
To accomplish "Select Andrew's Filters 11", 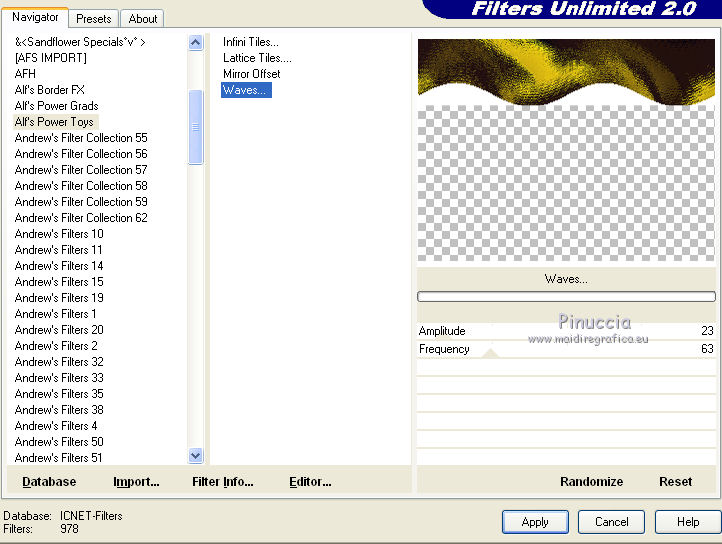I will [x=58, y=250].
